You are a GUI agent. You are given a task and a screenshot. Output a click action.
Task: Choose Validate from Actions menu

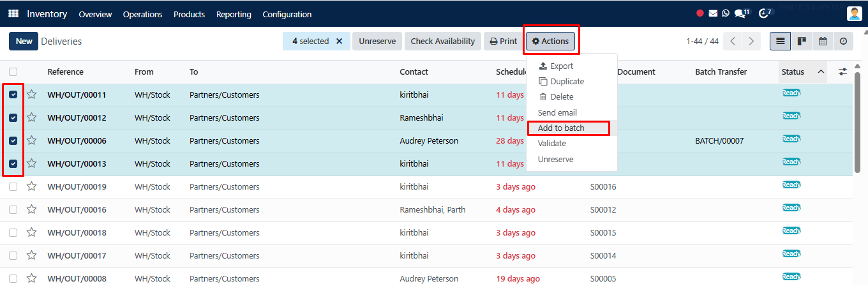[552, 143]
